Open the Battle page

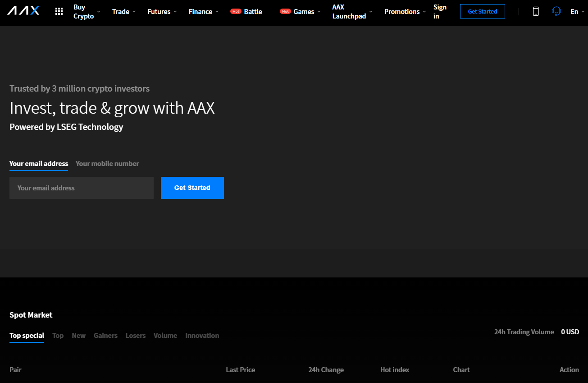(x=246, y=12)
